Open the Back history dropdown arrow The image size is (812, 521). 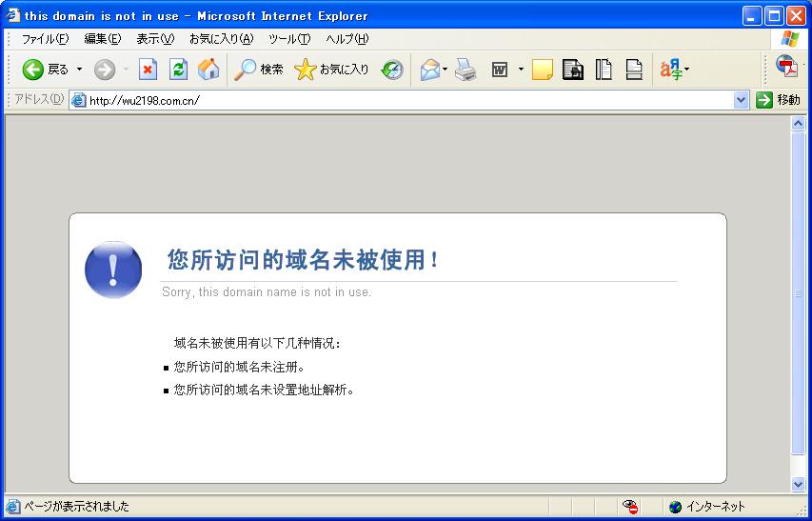(79, 70)
